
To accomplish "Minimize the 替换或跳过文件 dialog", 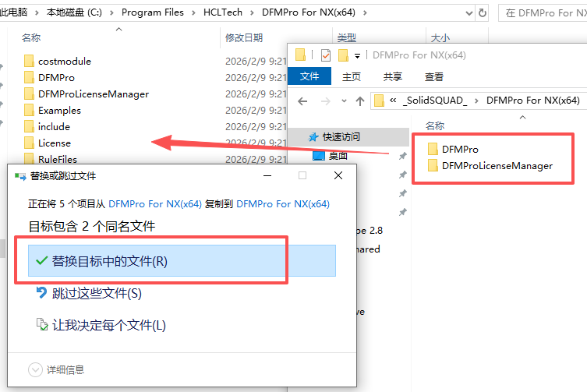I will (267, 175).
